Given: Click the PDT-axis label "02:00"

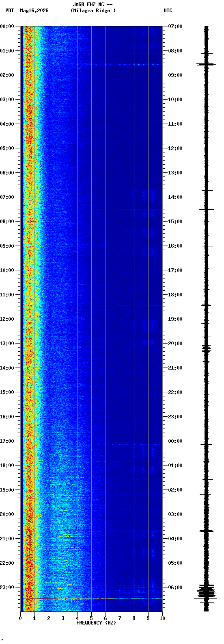Looking at the screenshot, I should click(7, 75).
